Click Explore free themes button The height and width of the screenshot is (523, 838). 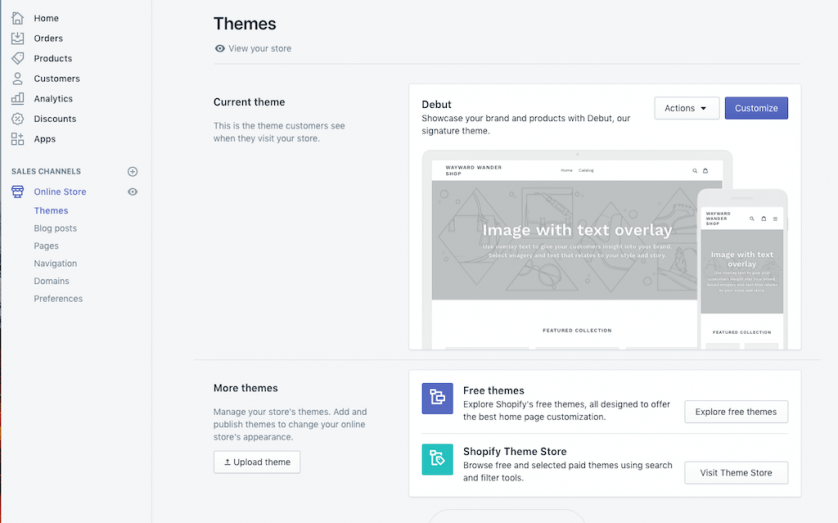pyautogui.click(x=736, y=412)
